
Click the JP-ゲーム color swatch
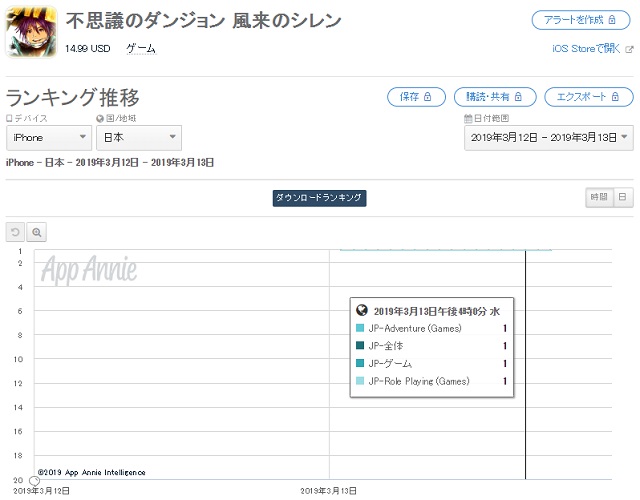(360, 363)
